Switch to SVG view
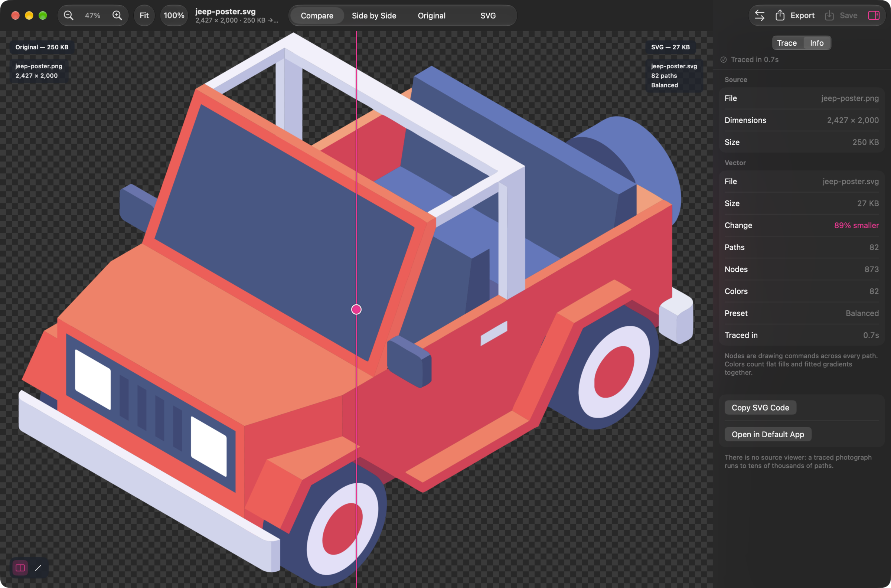 pyautogui.click(x=488, y=16)
